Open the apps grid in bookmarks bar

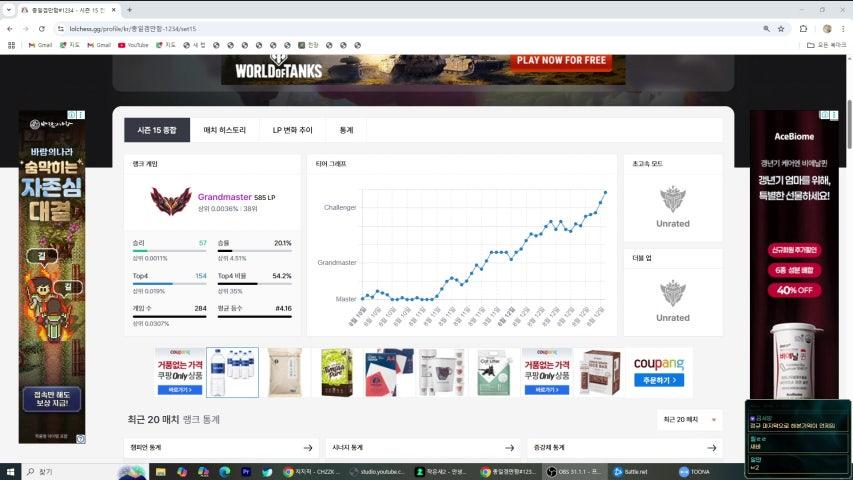click(11, 45)
